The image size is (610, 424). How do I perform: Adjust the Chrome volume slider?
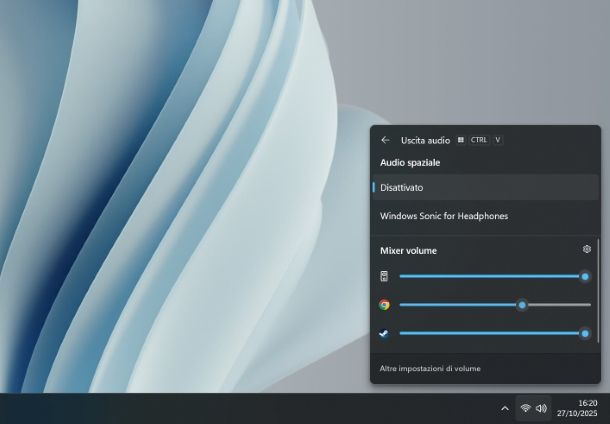point(495,305)
